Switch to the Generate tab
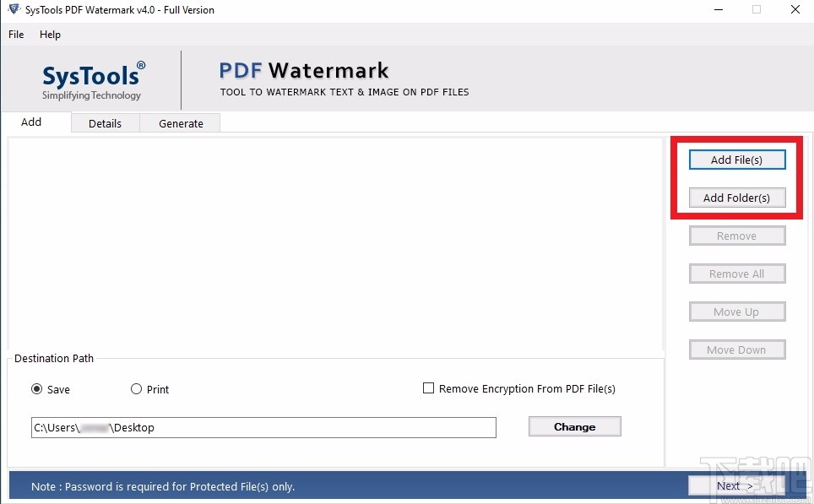This screenshot has height=504, width=814. pos(179,123)
